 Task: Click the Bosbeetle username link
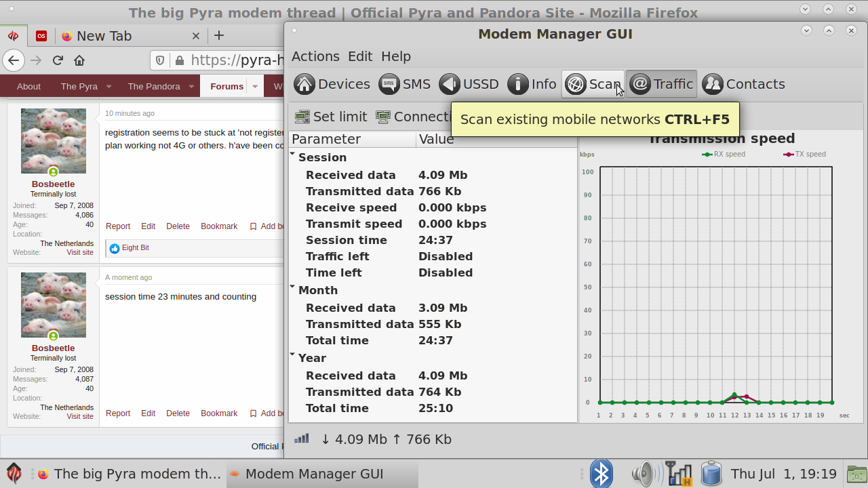click(x=53, y=184)
